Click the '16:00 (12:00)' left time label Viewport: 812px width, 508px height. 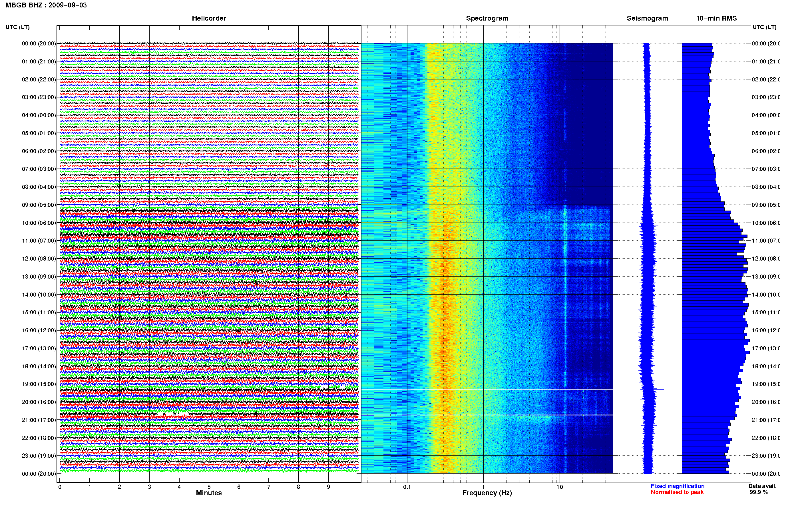click(39, 330)
